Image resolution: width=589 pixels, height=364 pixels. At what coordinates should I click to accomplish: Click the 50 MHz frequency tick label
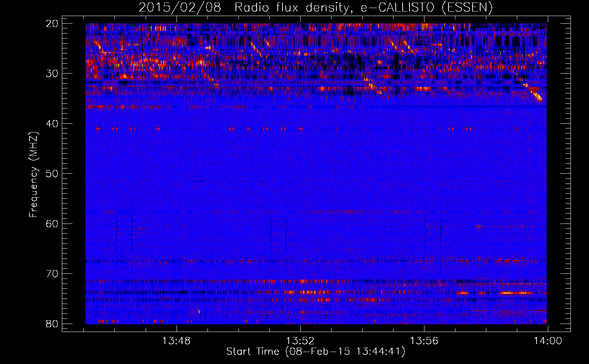(52, 174)
